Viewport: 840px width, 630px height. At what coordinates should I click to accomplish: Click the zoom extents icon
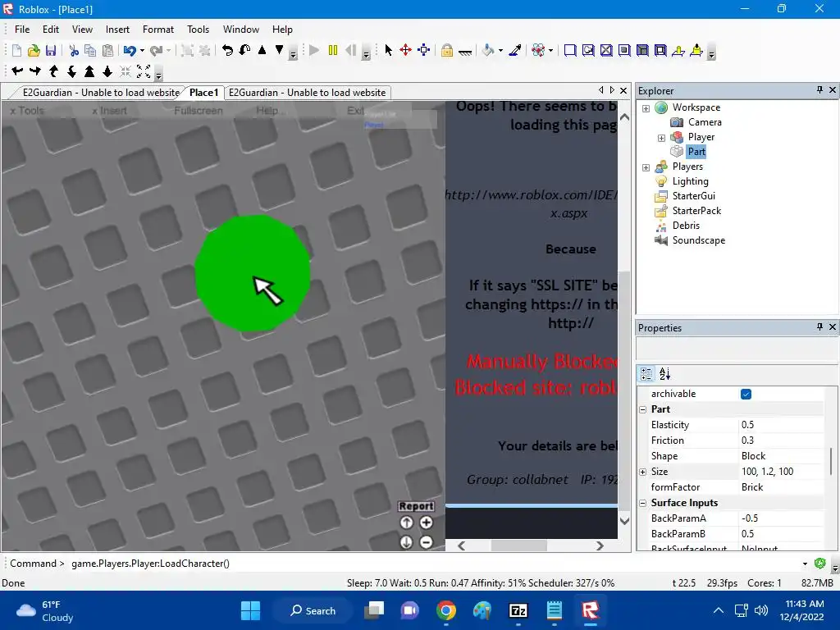144,71
